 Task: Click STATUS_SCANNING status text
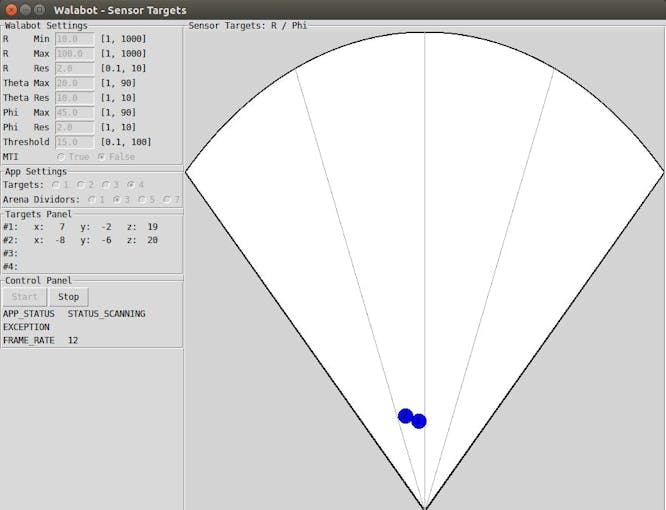coord(107,314)
